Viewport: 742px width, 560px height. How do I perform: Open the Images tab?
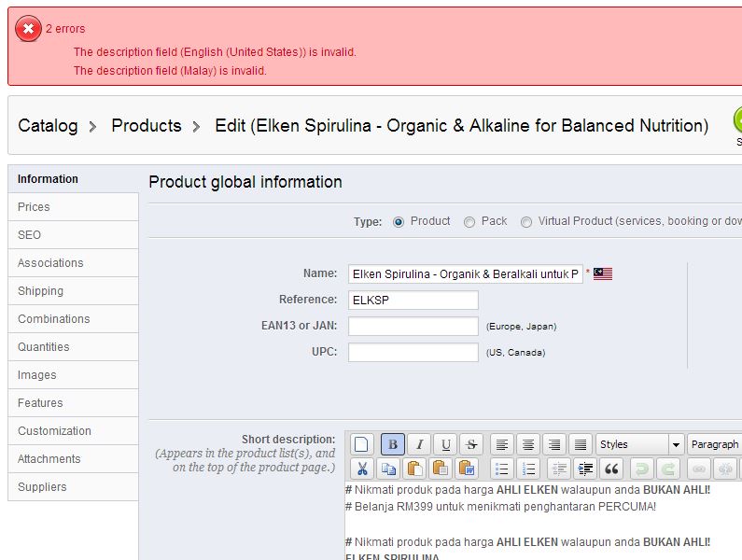click(x=74, y=374)
